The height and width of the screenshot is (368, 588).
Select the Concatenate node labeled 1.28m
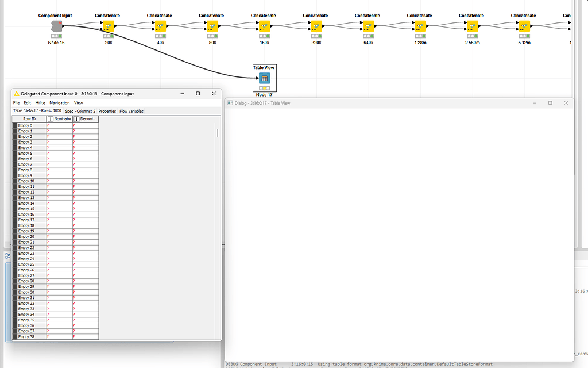pyautogui.click(x=419, y=25)
